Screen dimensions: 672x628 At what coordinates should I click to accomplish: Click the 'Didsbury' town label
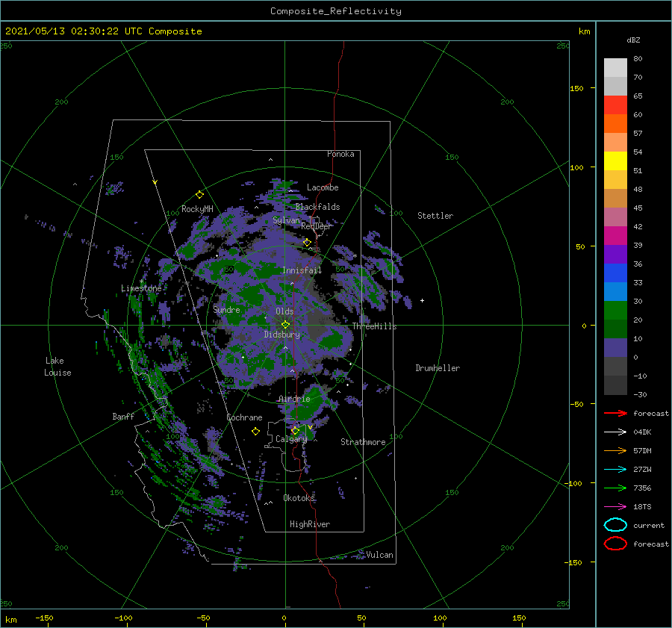[281, 335]
